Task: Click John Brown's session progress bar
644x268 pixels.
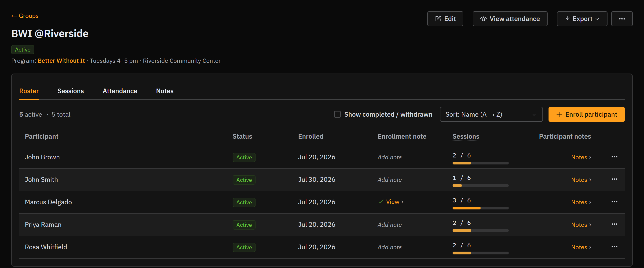Action: (x=480, y=163)
